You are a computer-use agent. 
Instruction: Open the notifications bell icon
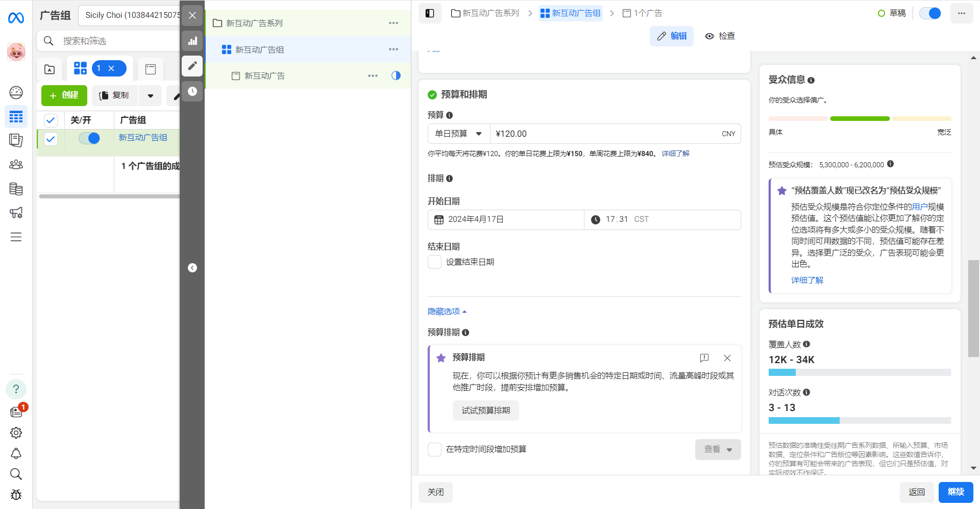coord(16,453)
